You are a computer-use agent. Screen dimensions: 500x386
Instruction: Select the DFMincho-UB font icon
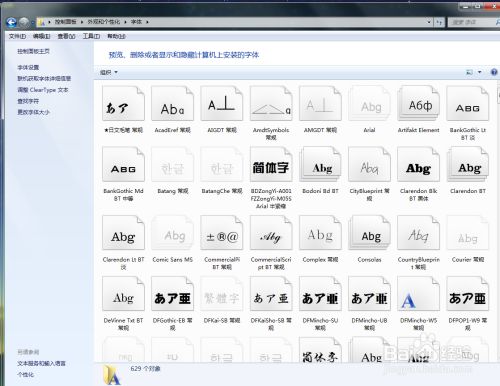click(x=369, y=294)
